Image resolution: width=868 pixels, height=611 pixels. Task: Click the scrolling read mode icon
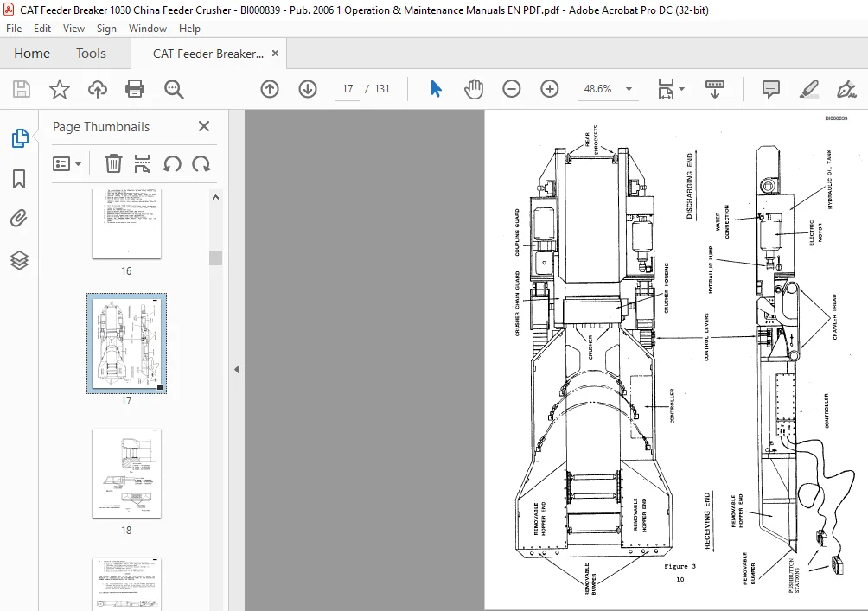click(715, 89)
